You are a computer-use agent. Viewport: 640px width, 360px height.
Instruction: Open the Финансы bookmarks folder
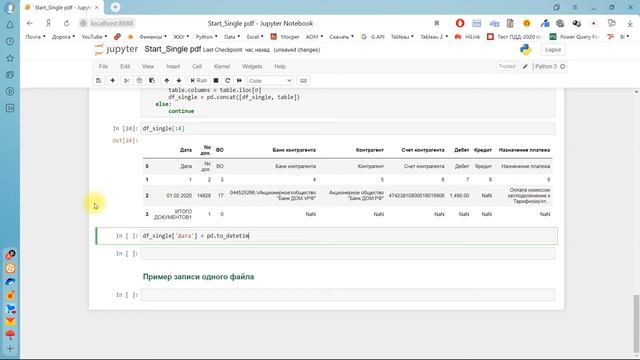click(152, 37)
